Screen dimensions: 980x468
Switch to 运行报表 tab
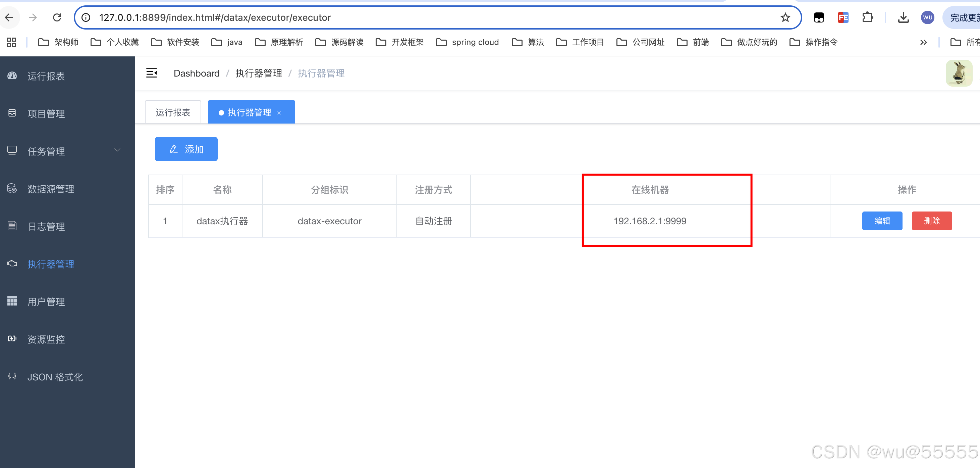173,112
